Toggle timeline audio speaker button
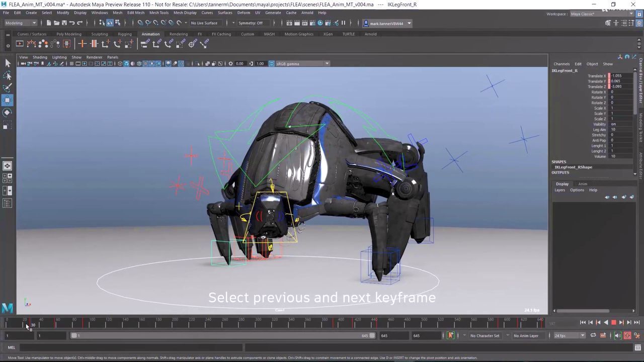The width and height of the screenshot is (644, 362). point(618,336)
